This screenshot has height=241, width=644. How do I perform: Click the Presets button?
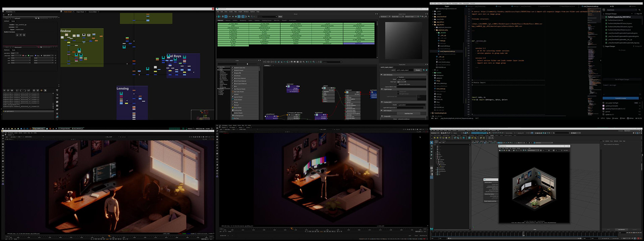[418, 70]
